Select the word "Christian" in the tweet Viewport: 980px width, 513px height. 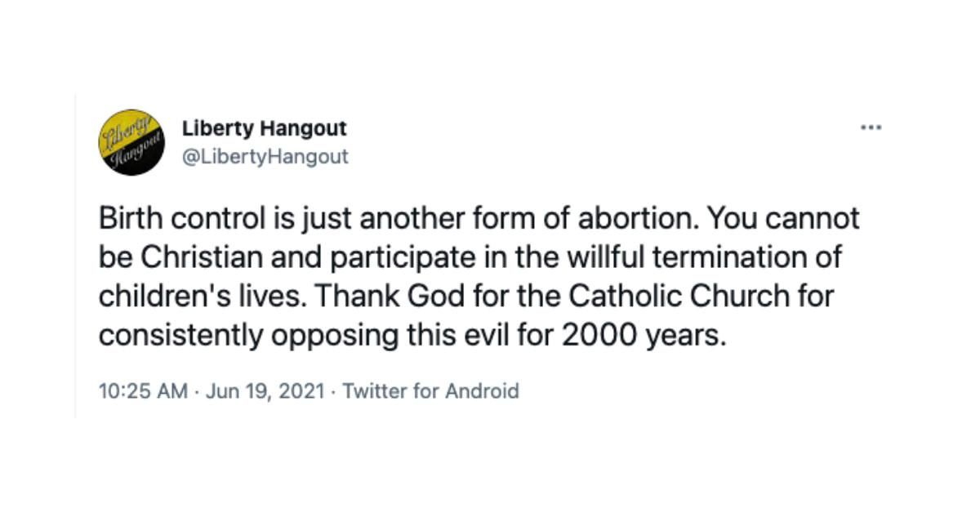coord(197,258)
